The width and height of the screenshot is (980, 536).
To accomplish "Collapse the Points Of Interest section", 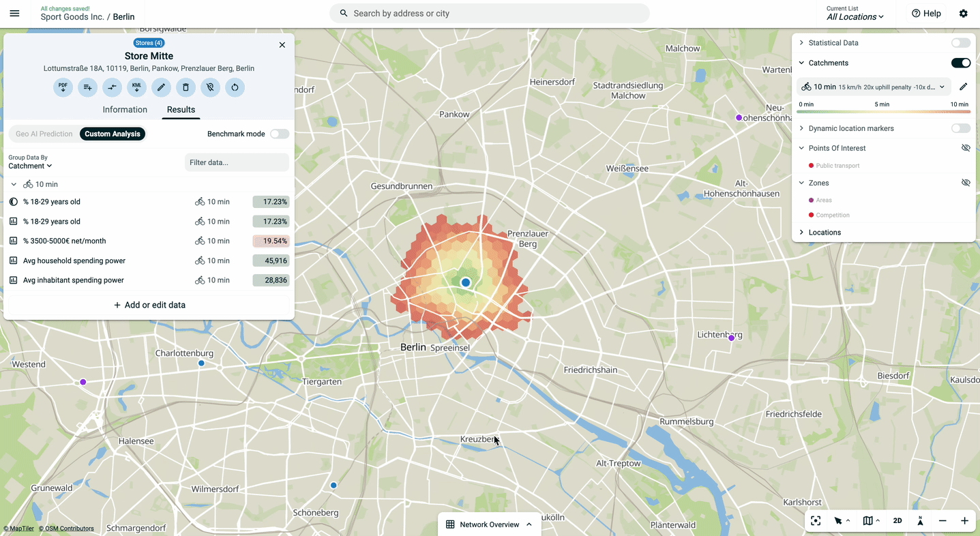I will [x=801, y=148].
